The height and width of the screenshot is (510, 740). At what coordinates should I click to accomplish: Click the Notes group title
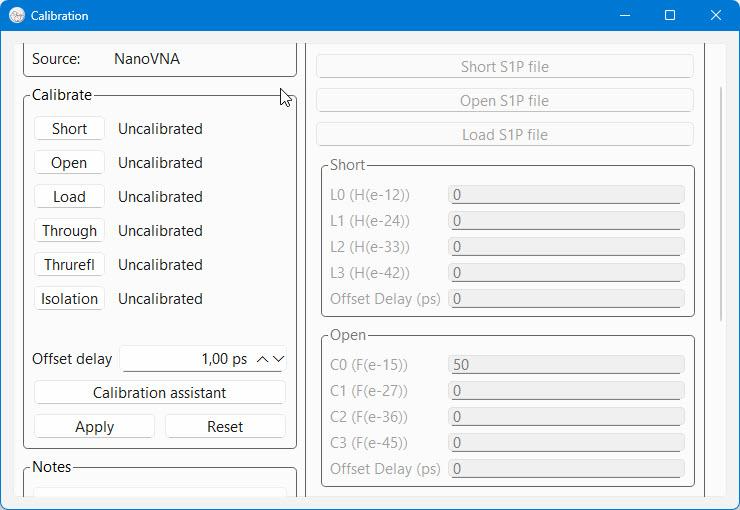coord(51,467)
